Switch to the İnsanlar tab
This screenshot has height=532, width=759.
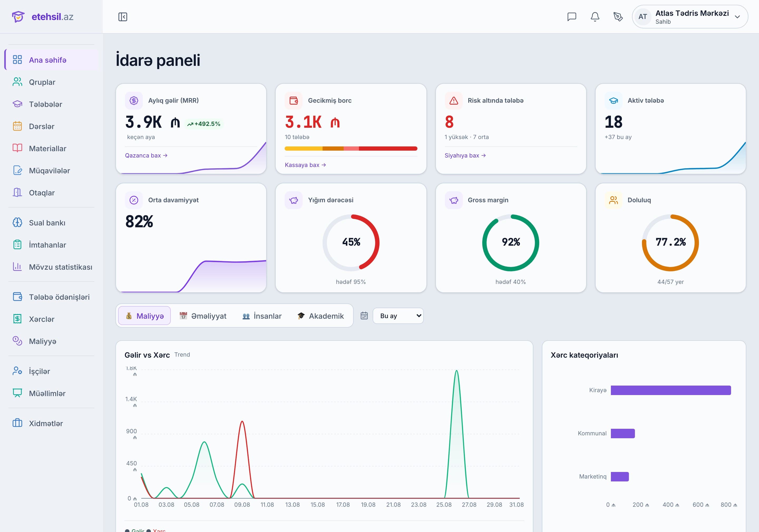click(262, 316)
